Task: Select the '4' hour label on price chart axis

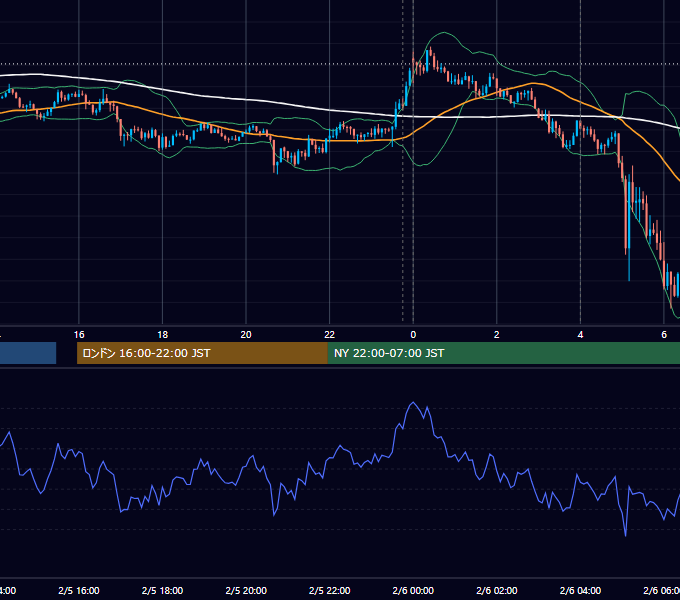Action: 580,335
